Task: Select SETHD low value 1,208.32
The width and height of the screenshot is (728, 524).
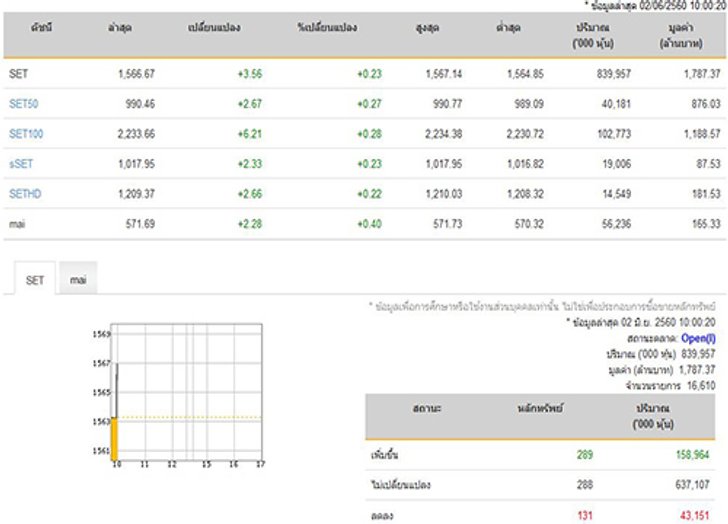Action: pos(525,194)
